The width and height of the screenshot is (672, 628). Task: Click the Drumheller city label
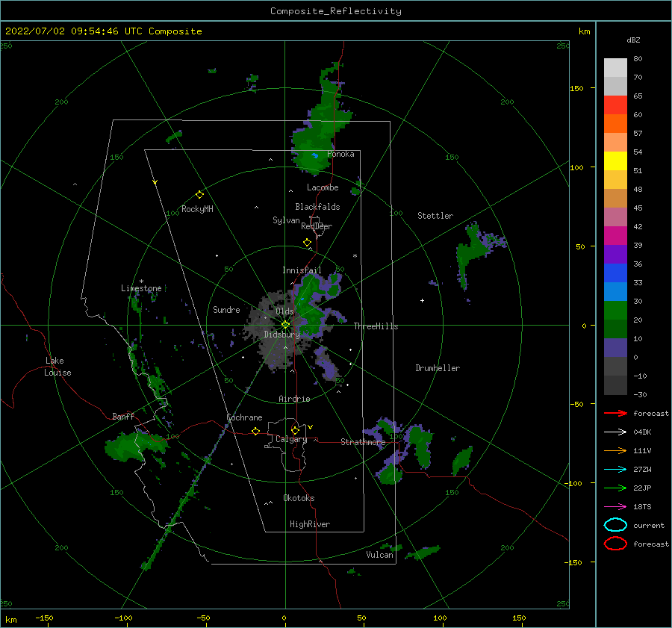tap(438, 368)
